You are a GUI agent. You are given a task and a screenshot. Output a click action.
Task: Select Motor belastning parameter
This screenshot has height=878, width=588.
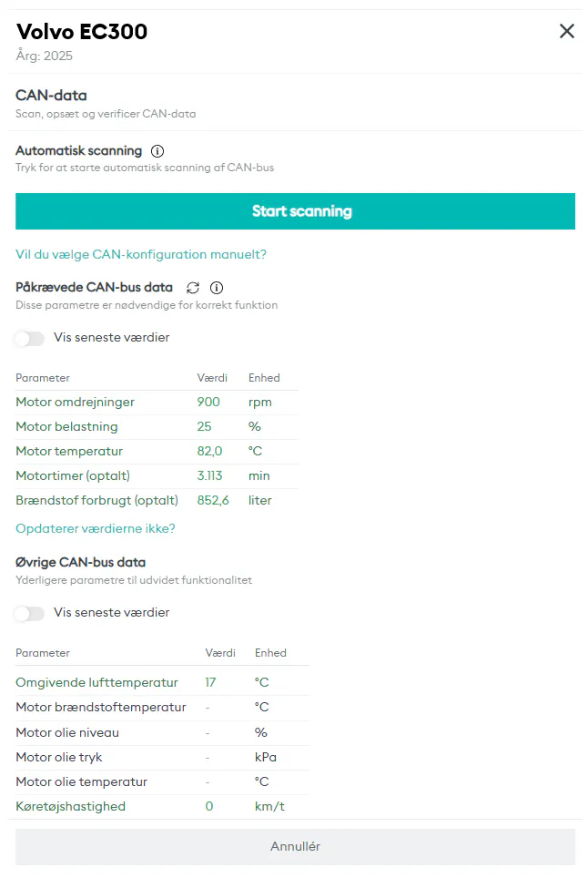(157, 426)
